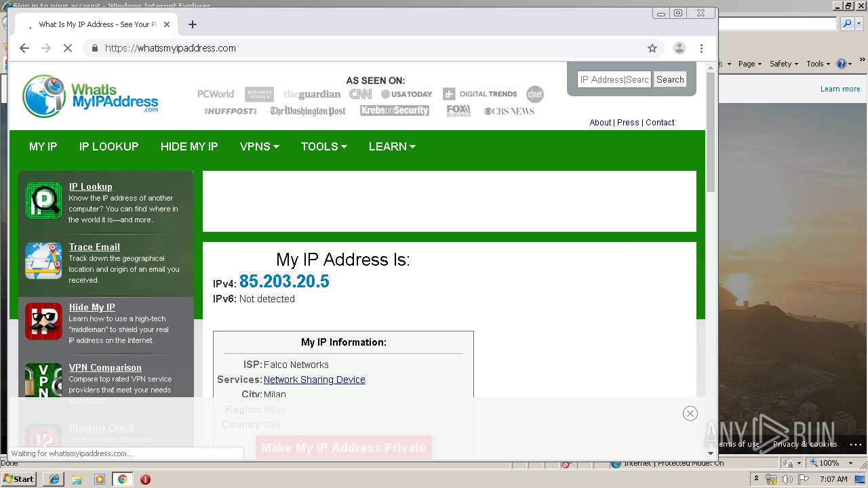Stop page loading with the X button

point(68,48)
